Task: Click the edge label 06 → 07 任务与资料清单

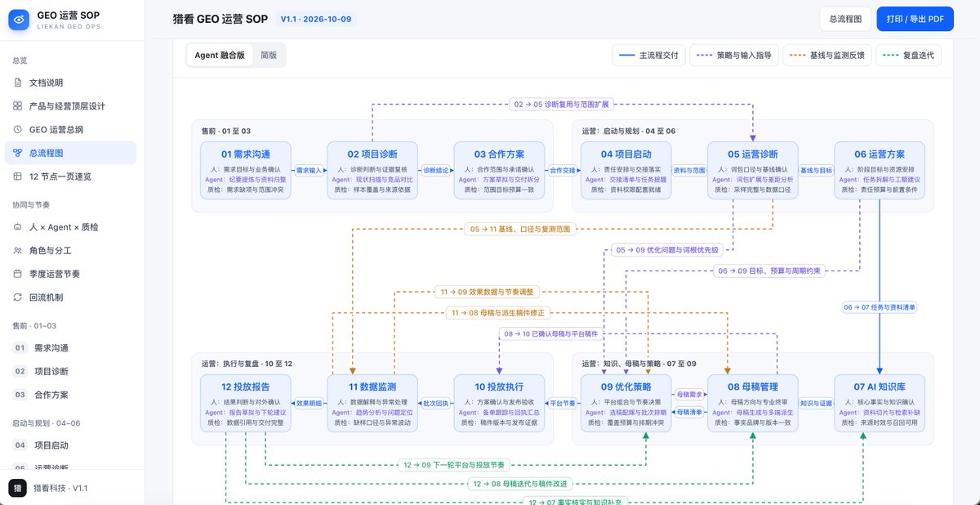Action: 880,307
